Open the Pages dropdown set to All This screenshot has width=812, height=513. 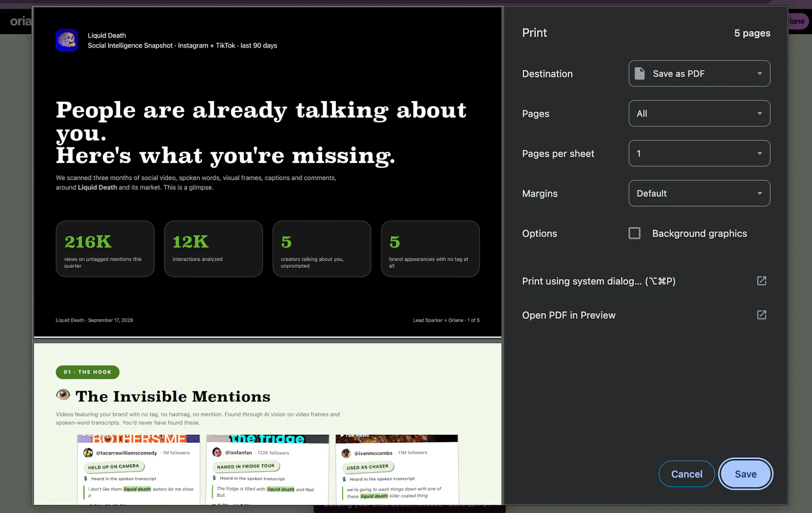point(699,113)
